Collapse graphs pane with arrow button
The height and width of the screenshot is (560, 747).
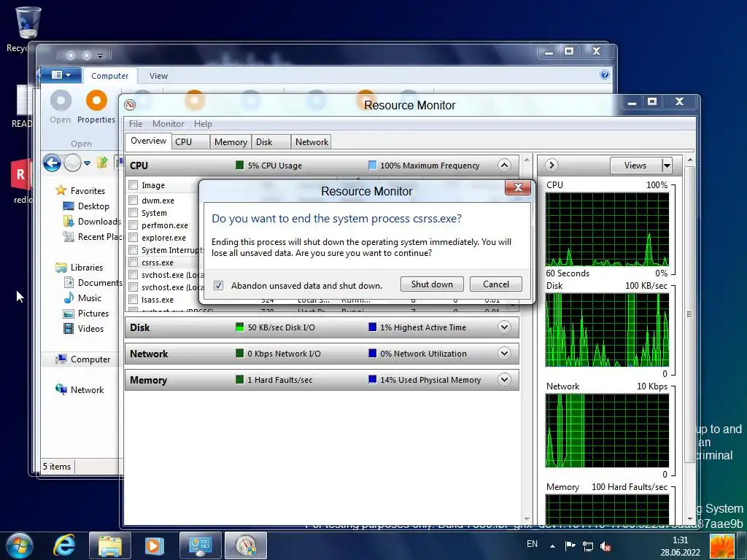(x=551, y=166)
